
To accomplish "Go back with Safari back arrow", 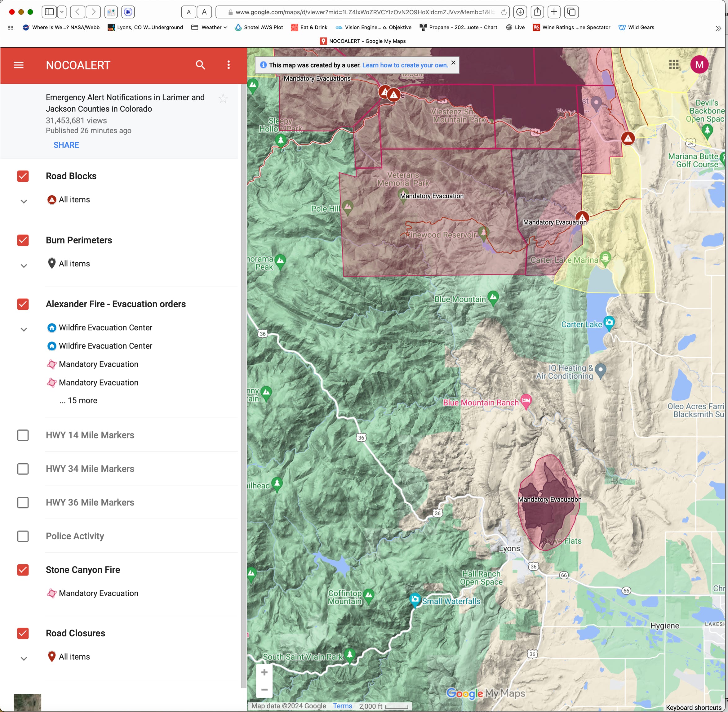I will [x=78, y=11].
